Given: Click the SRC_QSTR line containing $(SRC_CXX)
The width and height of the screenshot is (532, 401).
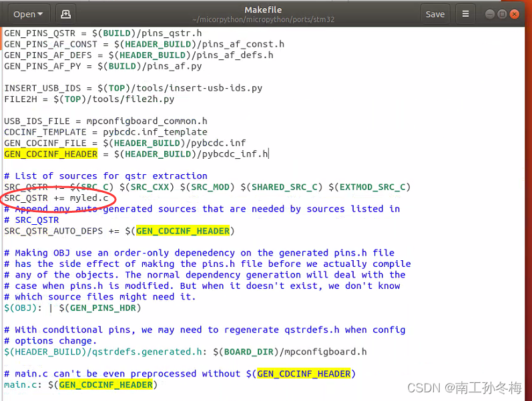Looking at the screenshot, I should [x=208, y=187].
